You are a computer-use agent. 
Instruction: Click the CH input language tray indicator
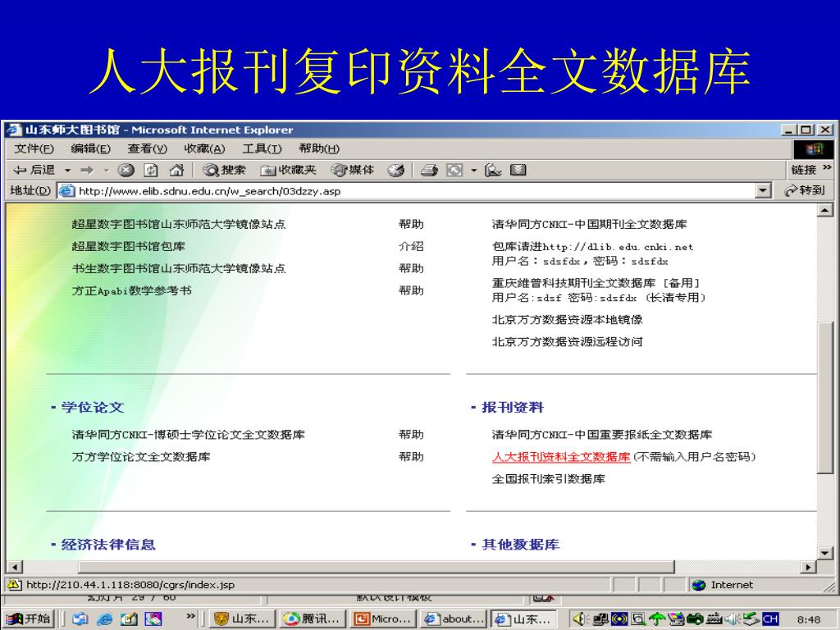tap(769, 619)
